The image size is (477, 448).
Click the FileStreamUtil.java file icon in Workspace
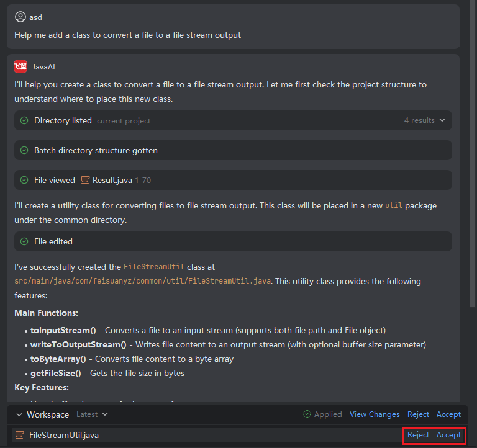pos(20,435)
